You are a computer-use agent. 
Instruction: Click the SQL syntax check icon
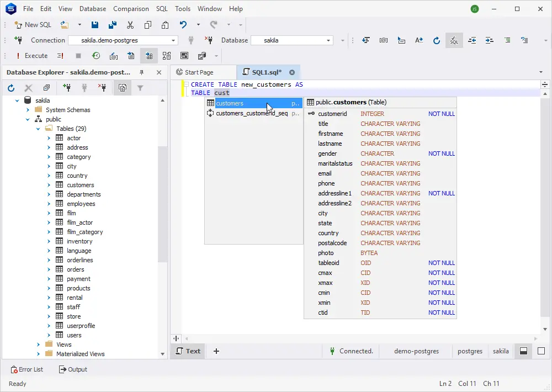pyautogui.click(x=454, y=40)
